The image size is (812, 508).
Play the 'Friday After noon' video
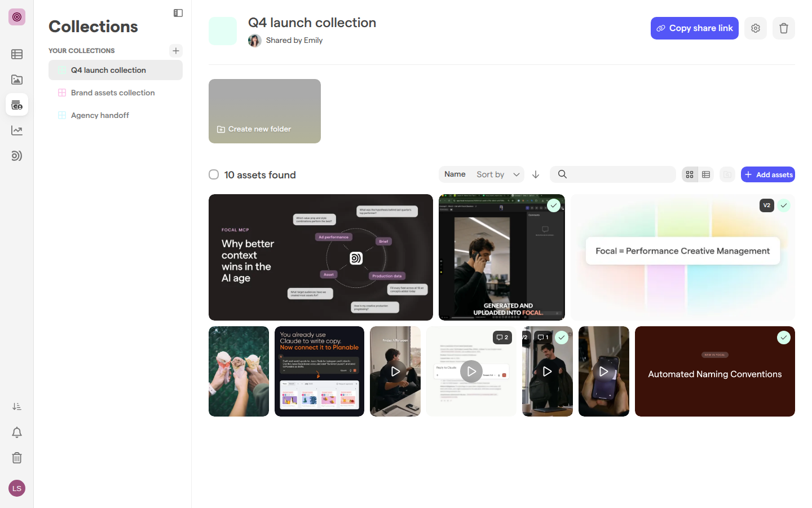[395, 371]
